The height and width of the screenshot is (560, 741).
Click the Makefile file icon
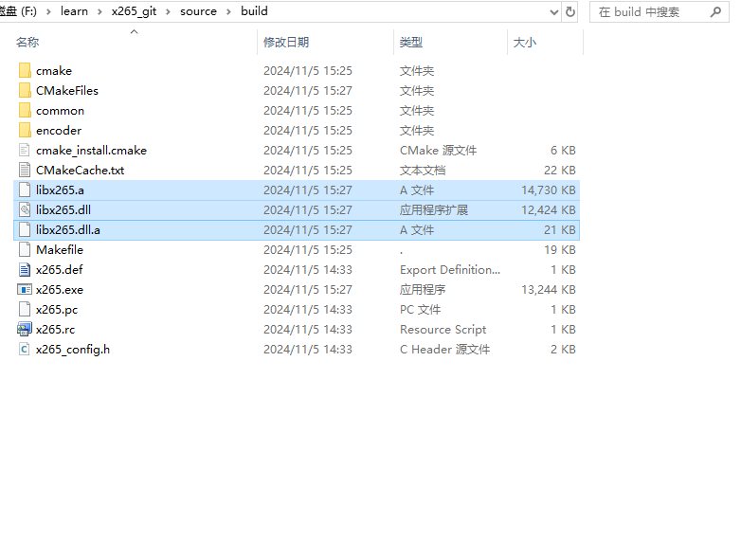click(x=25, y=249)
